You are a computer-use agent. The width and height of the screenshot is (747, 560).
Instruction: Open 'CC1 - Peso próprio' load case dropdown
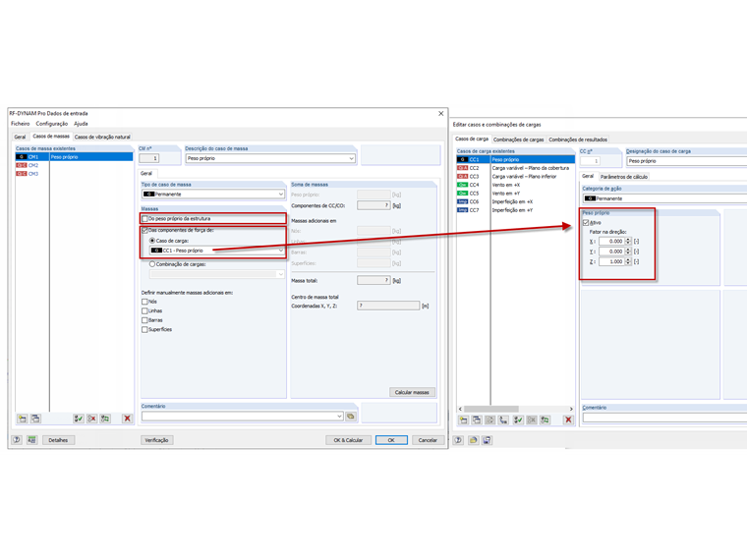point(280,251)
